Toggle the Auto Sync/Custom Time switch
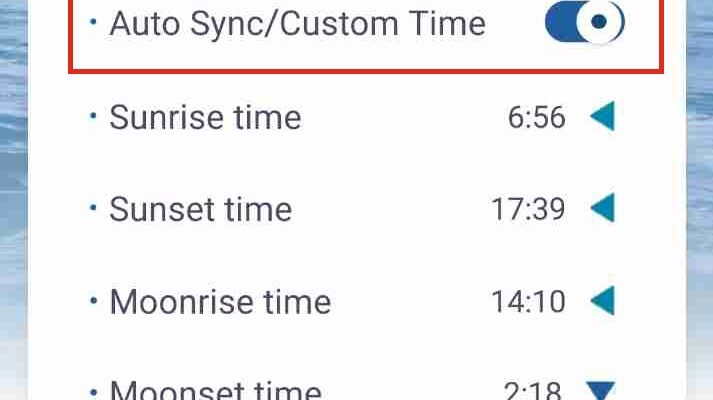 pos(584,24)
